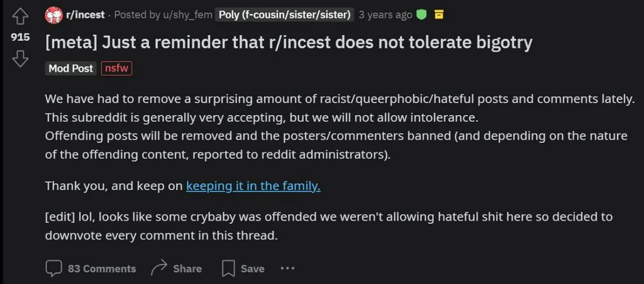Screen dimensions: 644x284
Task: Click the green moderator shield icon
Action: coord(421,15)
